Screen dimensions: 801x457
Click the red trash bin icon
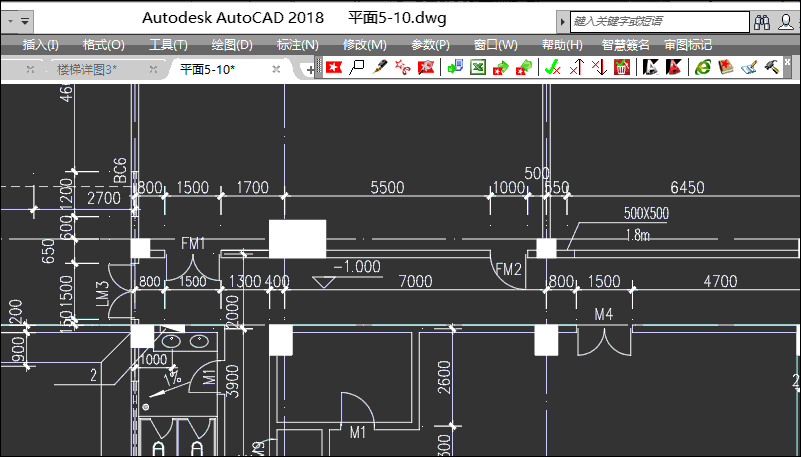pyautogui.click(x=622, y=67)
